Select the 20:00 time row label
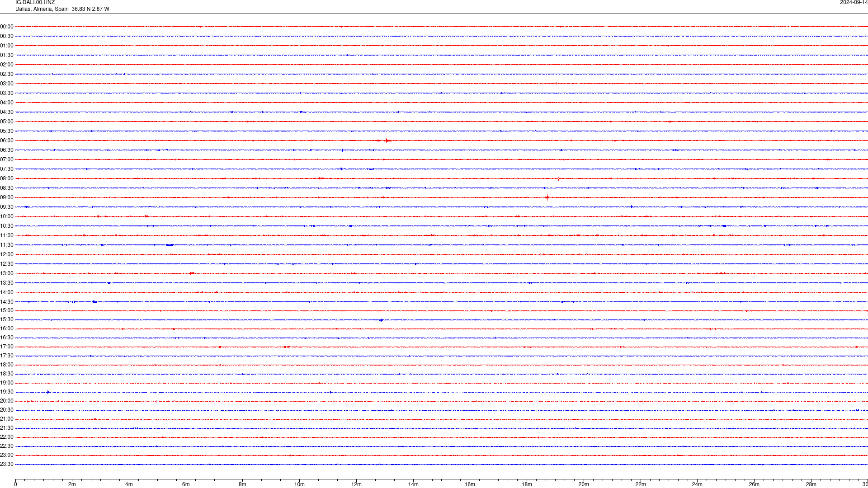This screenshot has width=868, height=488. coord(7,401)
